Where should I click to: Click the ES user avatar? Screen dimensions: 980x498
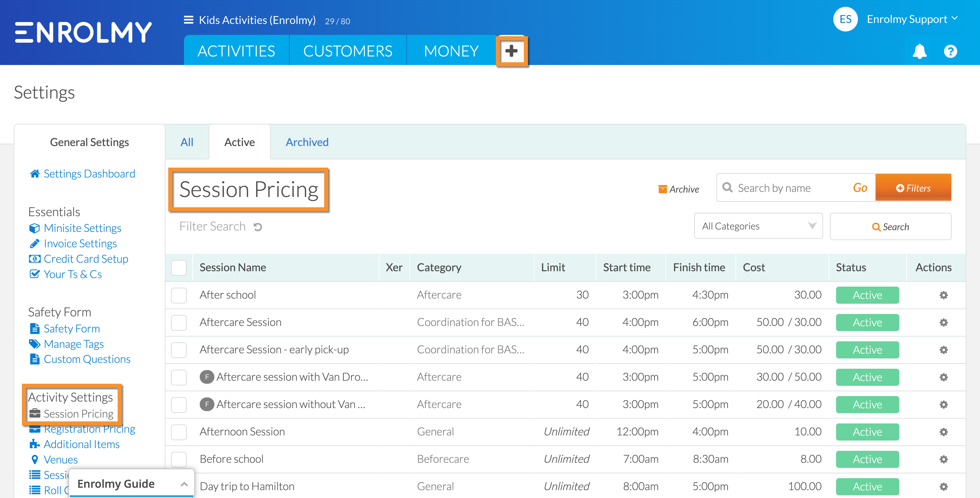[x=845, y=19]
